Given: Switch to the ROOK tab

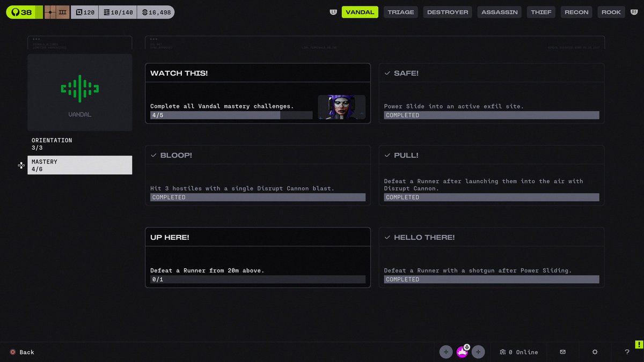Looking at the screenshot, I should (611, 12).
